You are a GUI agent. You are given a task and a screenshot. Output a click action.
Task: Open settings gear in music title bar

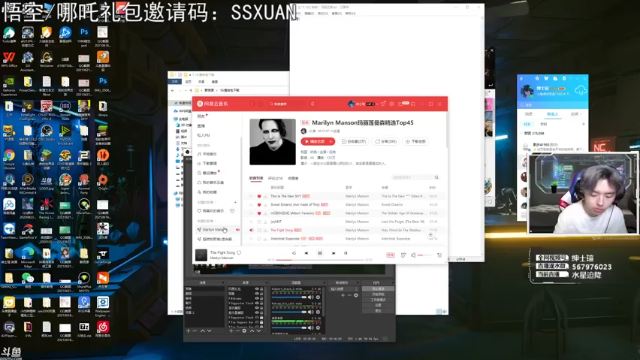(x=391, y=104)
